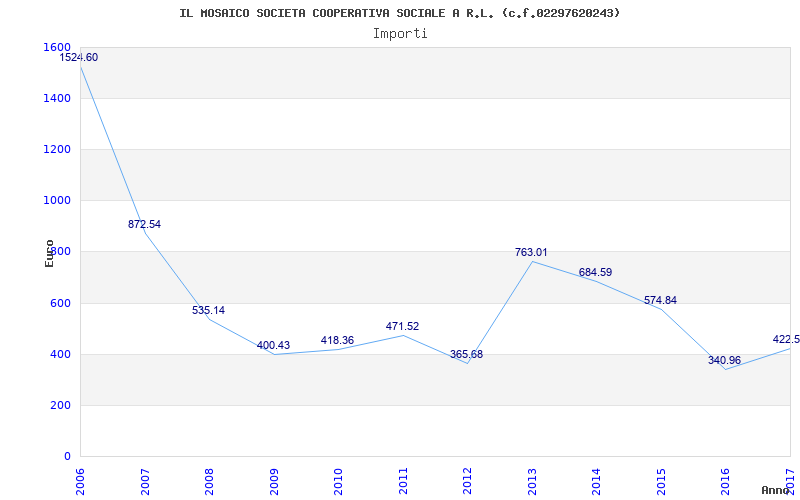This screenshot has height=500, width=800.
Task: Click the 1400 y-axis tick label
Action: coord(55,98)
